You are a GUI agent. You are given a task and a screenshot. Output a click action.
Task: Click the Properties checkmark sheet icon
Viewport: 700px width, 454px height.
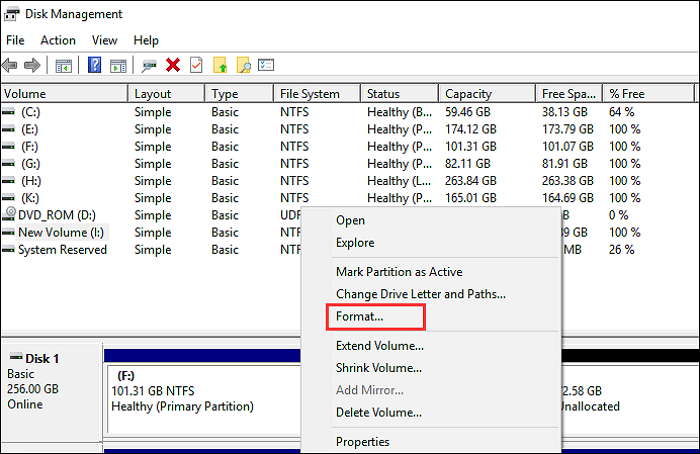(x=196, y=66)
